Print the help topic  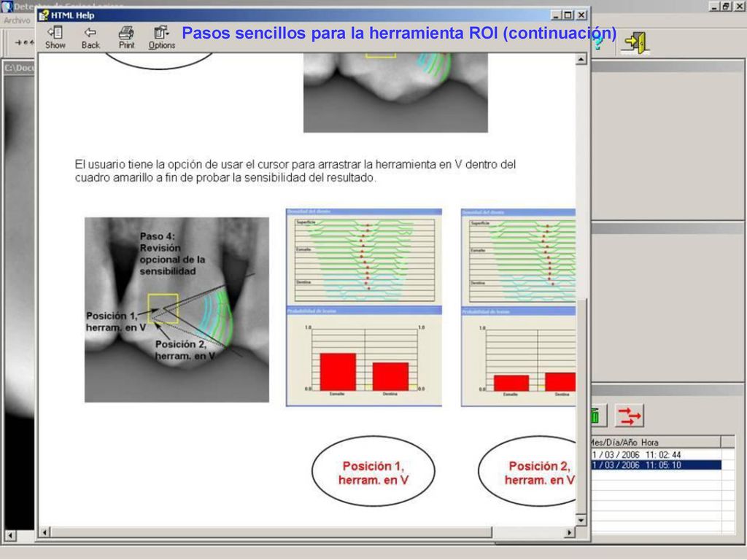point(126,38)
